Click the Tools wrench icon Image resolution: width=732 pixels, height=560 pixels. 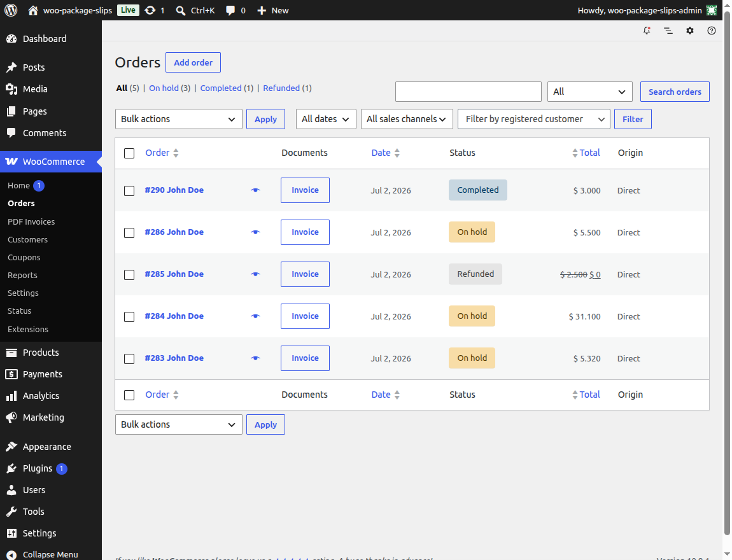click(11, 512)
